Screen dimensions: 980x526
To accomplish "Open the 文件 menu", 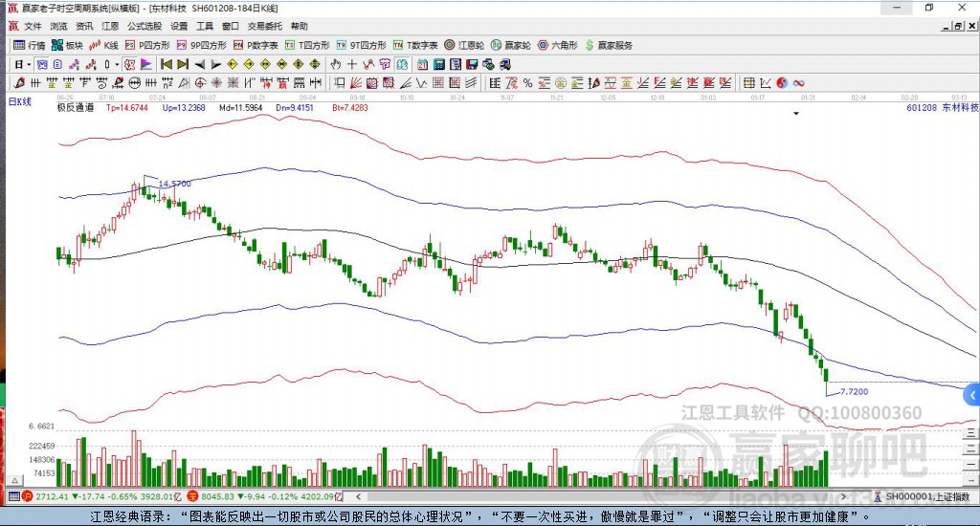I will 33,26.
